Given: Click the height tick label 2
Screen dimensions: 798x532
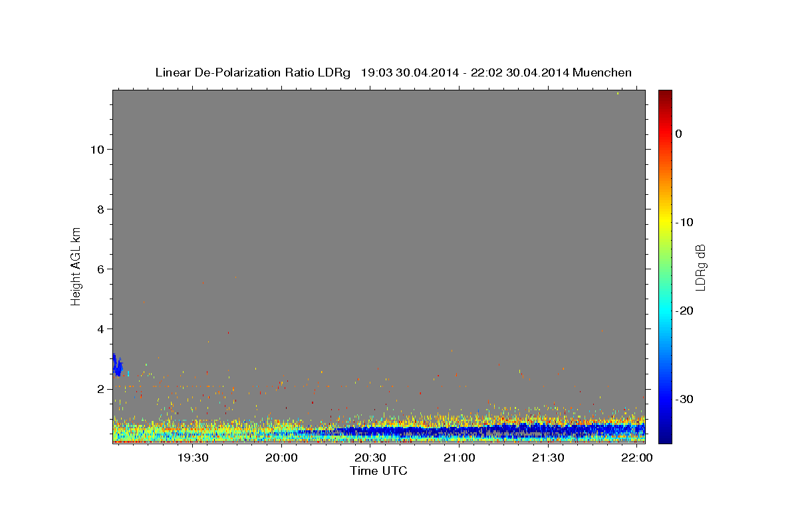Looking at the screenshot, I should [99, 388].
